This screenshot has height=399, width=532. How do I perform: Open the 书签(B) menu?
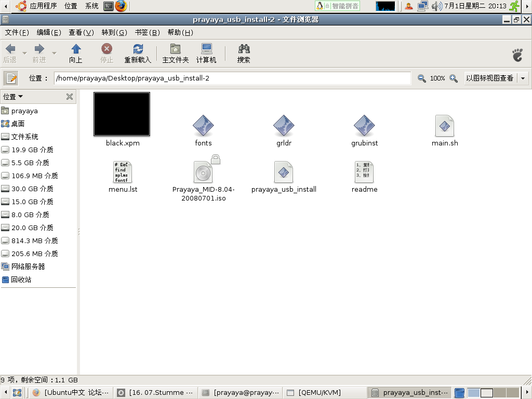coord(147,32)
